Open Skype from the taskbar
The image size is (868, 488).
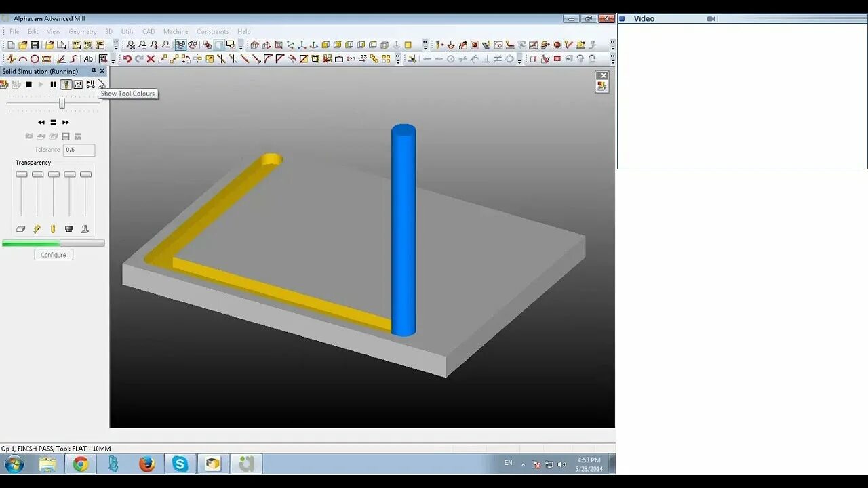click(x=180, y=464)
